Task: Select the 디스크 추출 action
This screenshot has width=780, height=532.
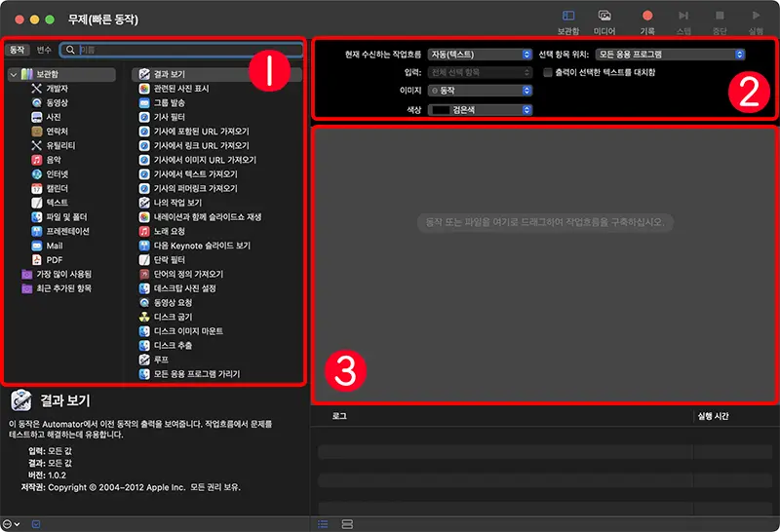Action: click(165, 346)
